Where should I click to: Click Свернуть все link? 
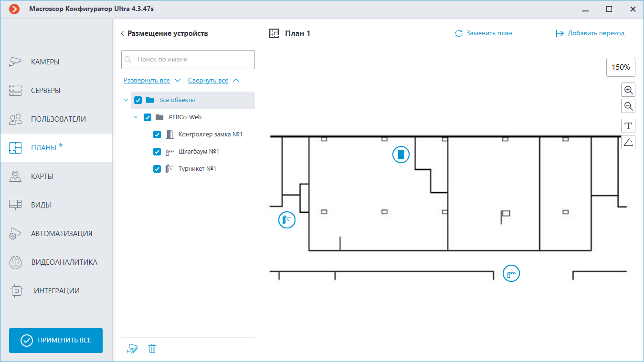click(208, 81)
